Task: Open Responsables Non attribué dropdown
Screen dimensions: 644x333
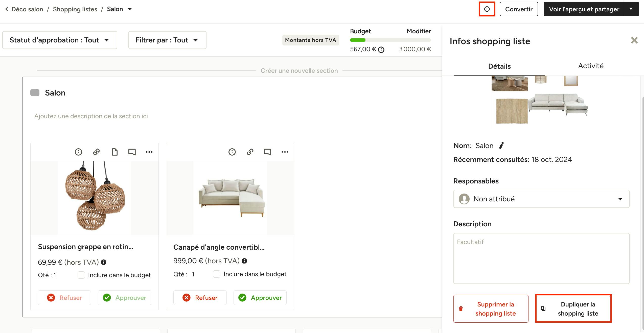Action: pyautogui.click(x=541, y=199)
